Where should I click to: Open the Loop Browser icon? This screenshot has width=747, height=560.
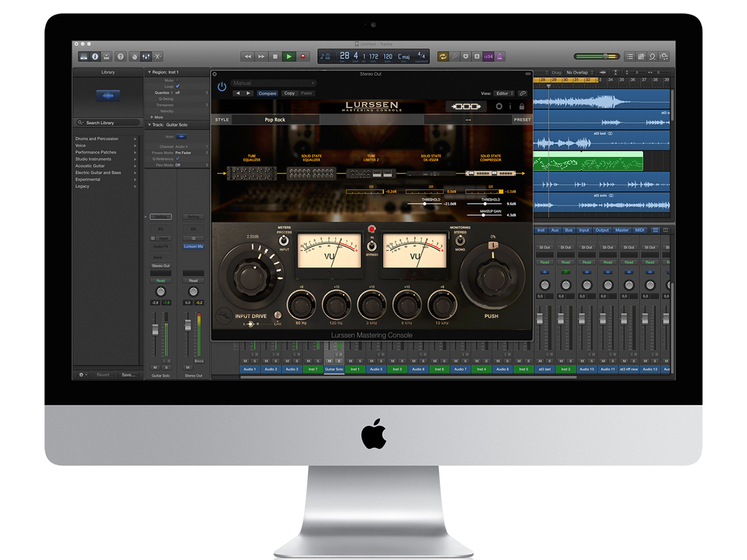pyautogui.click(x=652, y=56)
